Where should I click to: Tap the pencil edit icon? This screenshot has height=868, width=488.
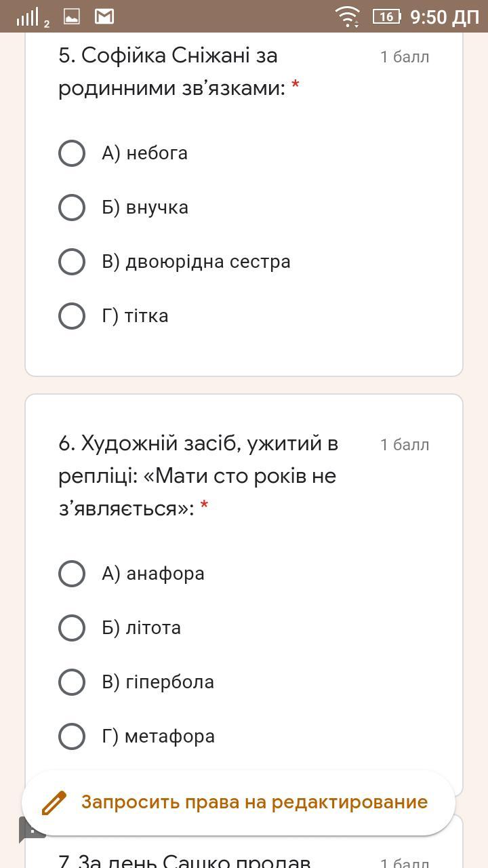coord(54,802)
